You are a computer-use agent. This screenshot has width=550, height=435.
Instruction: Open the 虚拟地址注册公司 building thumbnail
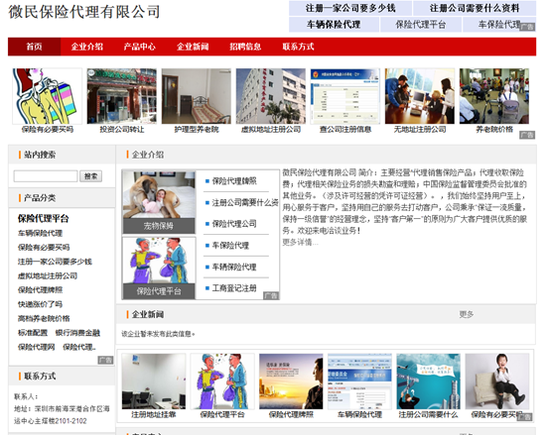(x=271, y=96)
